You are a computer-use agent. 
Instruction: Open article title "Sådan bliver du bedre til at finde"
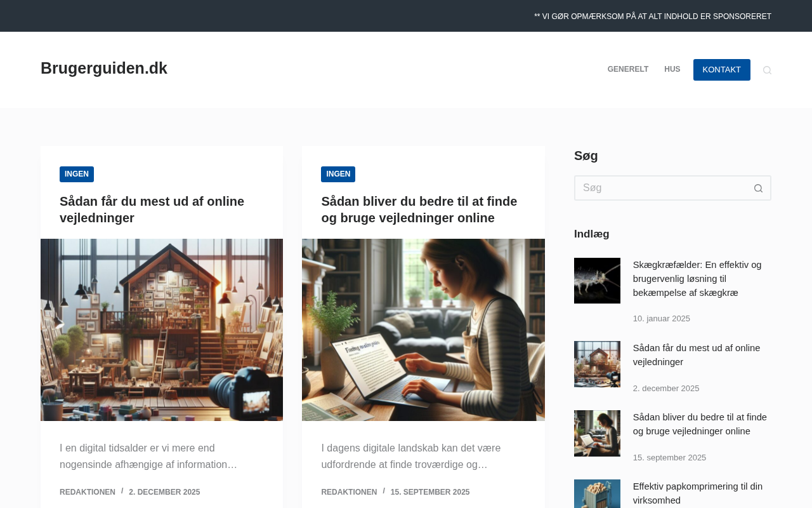419,210
